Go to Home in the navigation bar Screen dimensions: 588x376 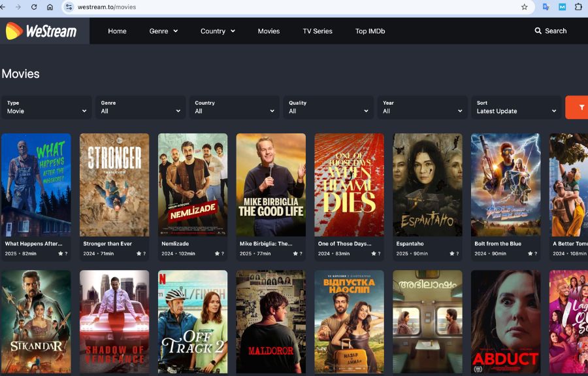coord(117,31)
